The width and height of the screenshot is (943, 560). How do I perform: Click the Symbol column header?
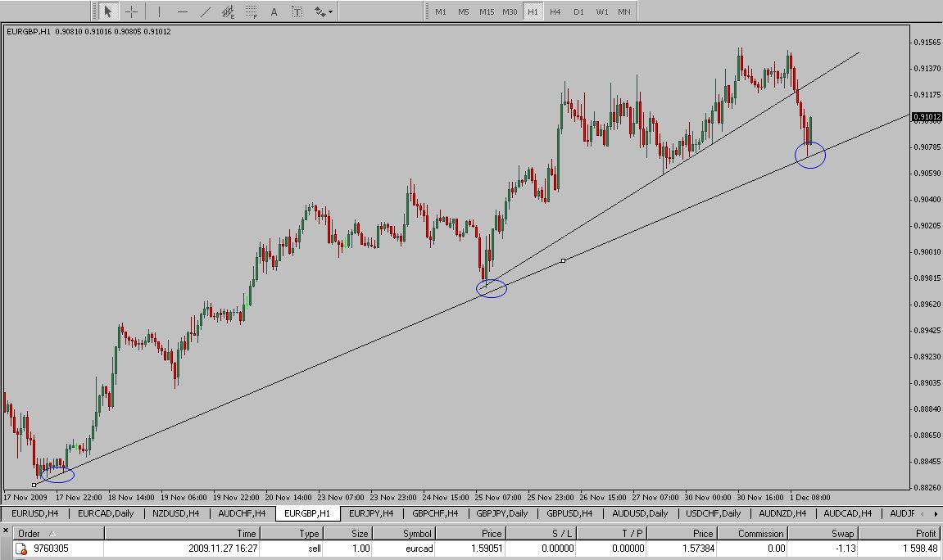coord(416,533)
